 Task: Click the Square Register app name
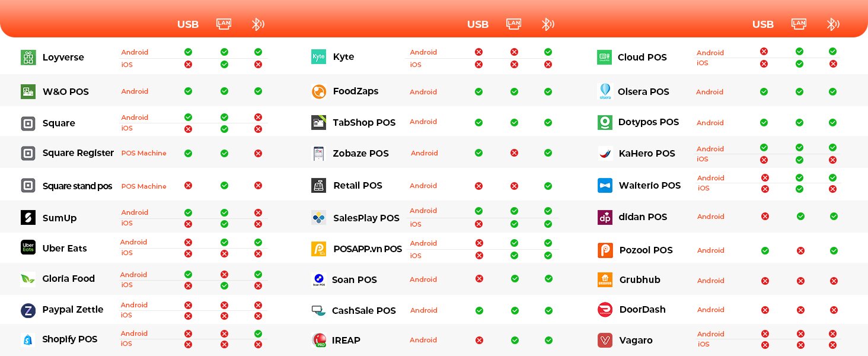78,153
